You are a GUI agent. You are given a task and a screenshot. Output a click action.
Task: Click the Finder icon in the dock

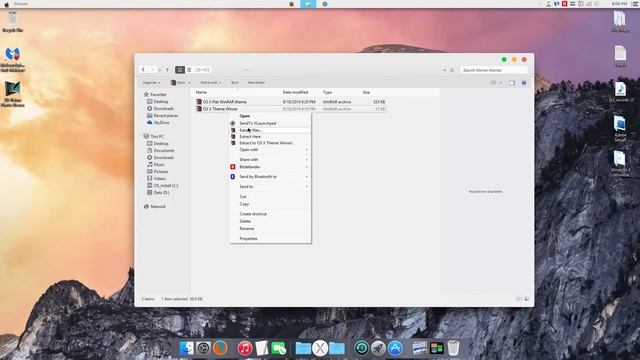[x=187, y=348]
